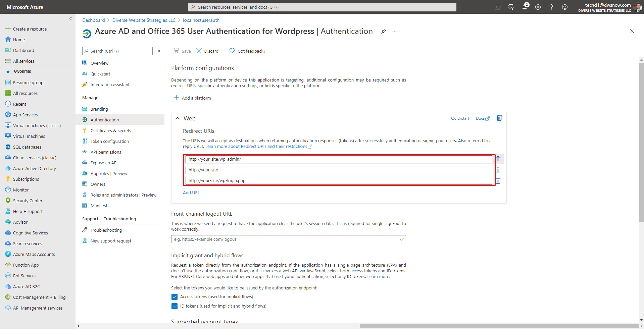Click the Dashboard breadcrumb
Image resolution: width=644 pixels, height=329 pixels.
click(x=94, y=20)
